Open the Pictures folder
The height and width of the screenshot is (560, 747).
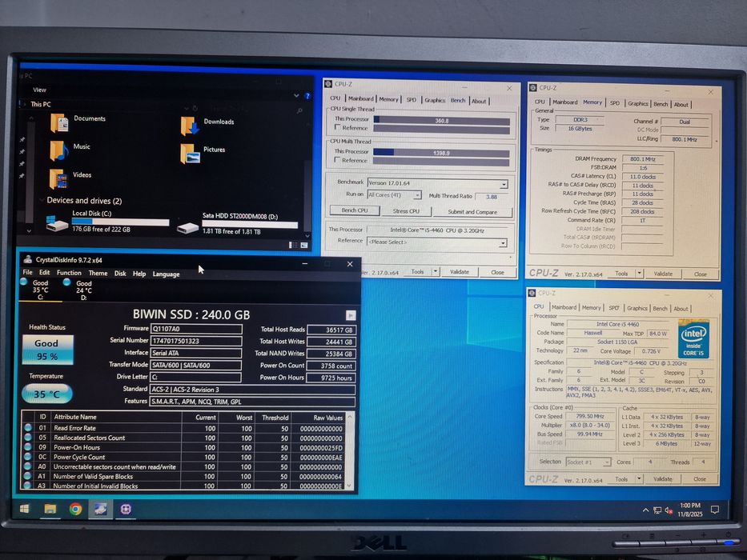coord(203,154)
